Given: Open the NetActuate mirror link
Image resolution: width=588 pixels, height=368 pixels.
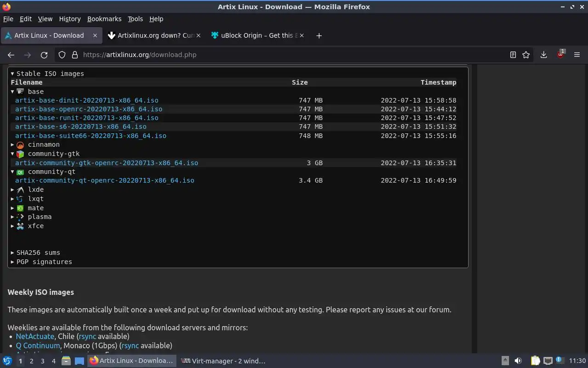Looking at the screenshot, I should coord(35,336).
